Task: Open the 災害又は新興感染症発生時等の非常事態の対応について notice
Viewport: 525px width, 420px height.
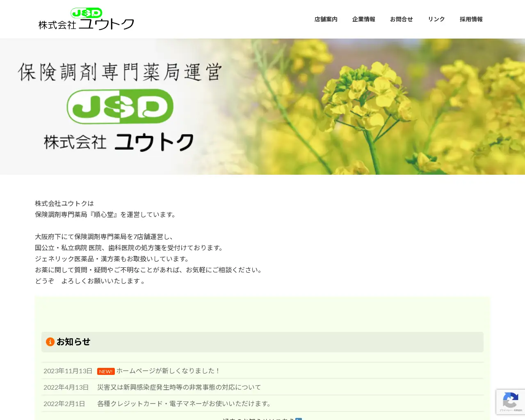Action: coord(179,387)
